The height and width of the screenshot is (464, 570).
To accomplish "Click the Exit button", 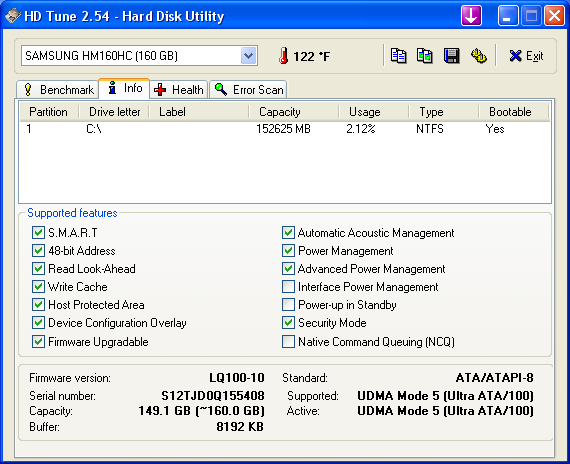I will tap(526, 56).
